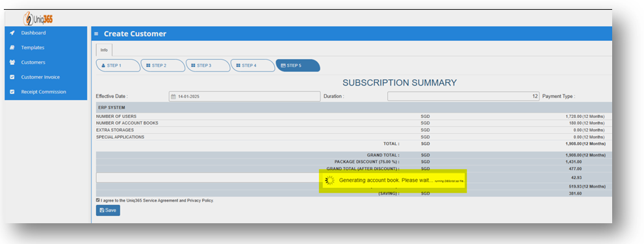Open the Info tab
Image resolution: width=644 pixels, height=244 pixels.
[105, 50]
